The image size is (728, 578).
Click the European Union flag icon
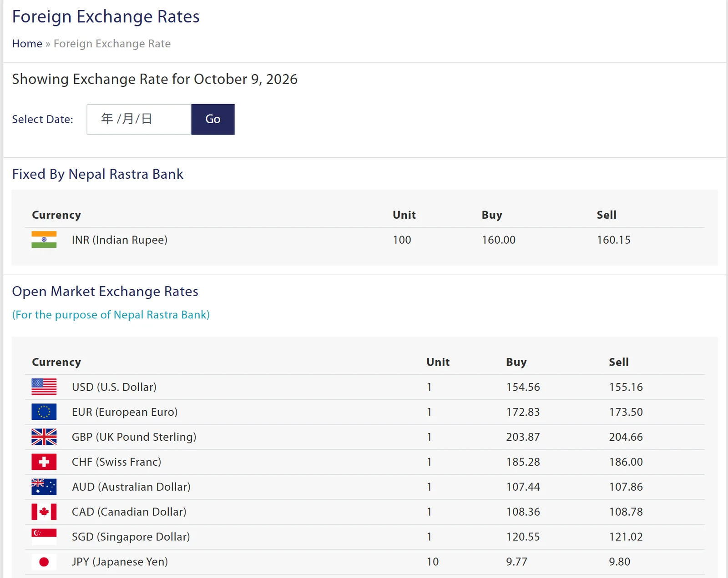coord(44,412)
